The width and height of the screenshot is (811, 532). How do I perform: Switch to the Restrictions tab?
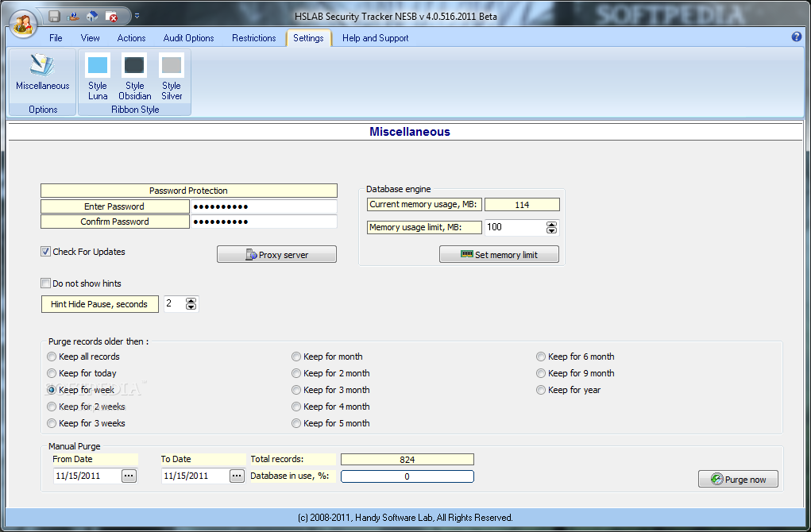pos(254,38)
